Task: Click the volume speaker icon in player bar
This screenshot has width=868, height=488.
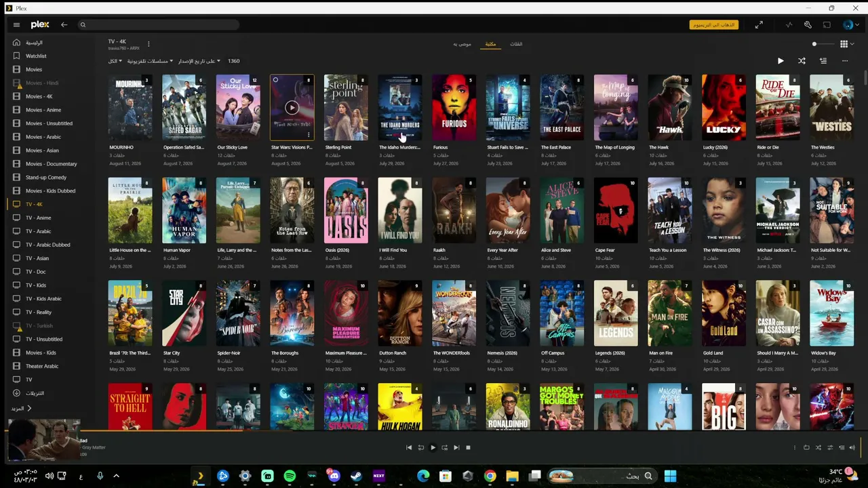Action: point(852,447)
